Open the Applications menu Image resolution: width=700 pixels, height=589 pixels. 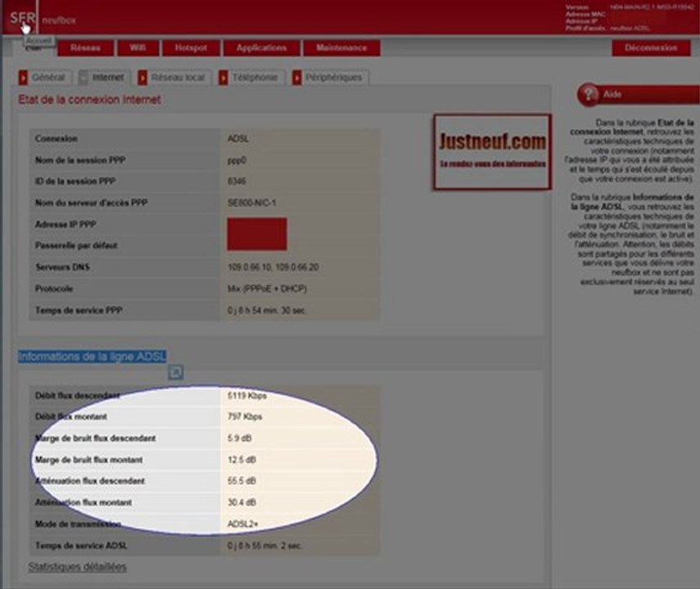[x=262, y=47]
